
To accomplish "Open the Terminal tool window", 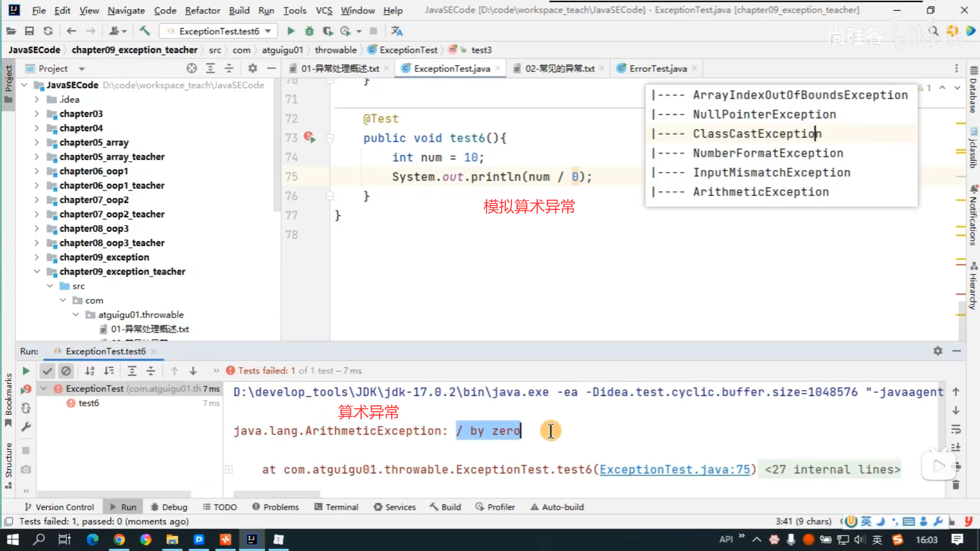I will [x=336, y=507].
